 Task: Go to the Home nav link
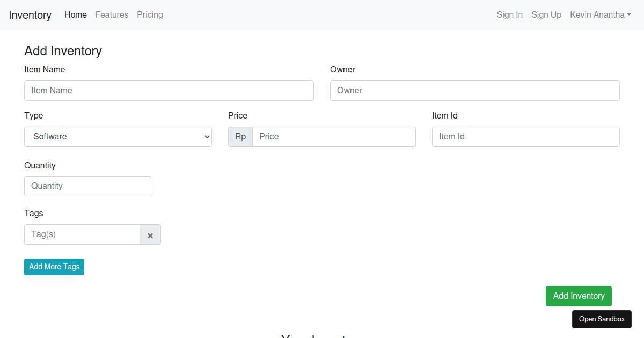click(x=76, y=15)
